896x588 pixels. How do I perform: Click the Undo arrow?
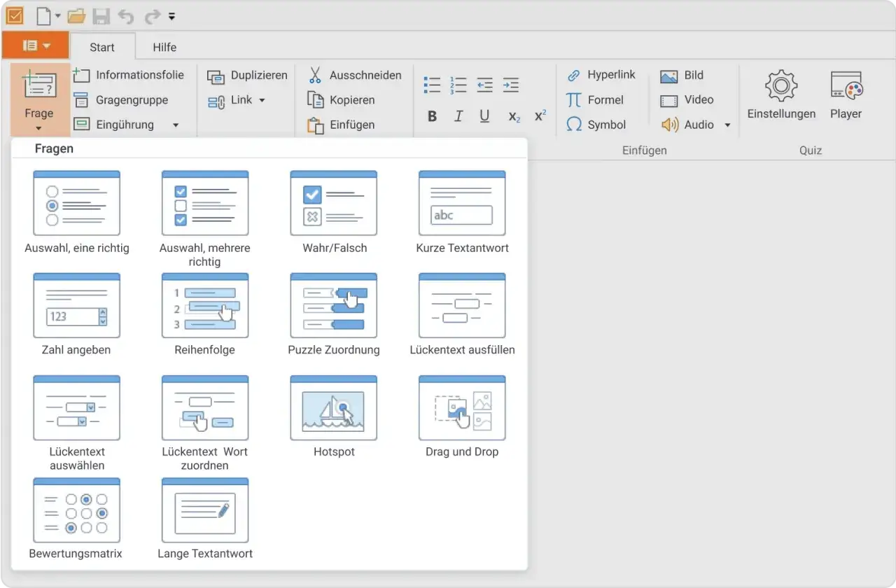(x=125, y=16)
